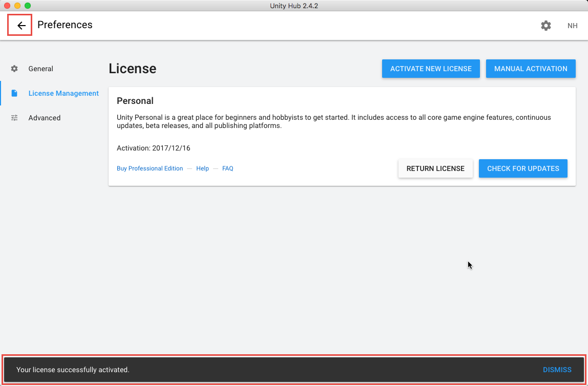Click the green full-screen window button
This screenshot has width=588, height=386.
[27, 6]
